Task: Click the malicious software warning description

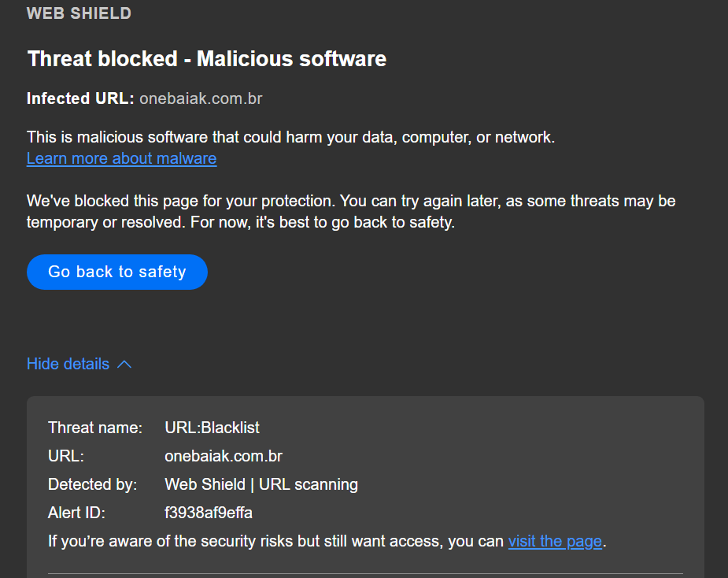Action: coord(290,137)
